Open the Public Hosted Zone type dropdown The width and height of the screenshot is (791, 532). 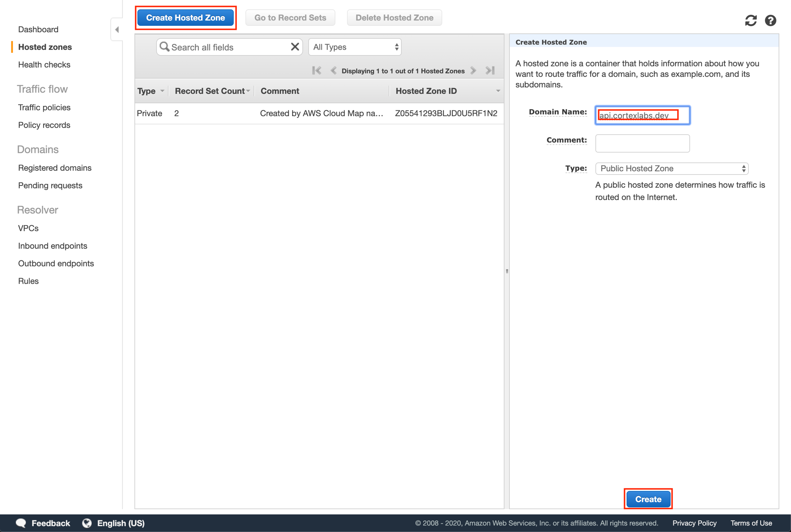[672, 168]
